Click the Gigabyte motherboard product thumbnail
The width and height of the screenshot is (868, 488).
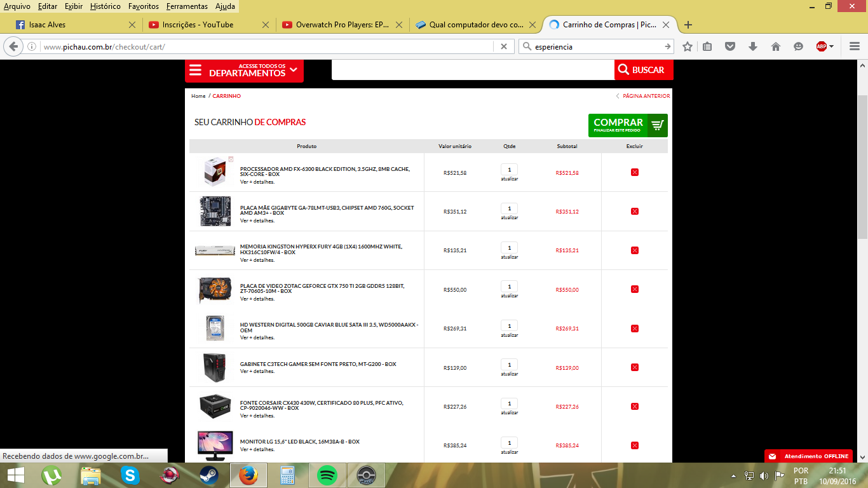pyautogui.click(x=215, y=211)
